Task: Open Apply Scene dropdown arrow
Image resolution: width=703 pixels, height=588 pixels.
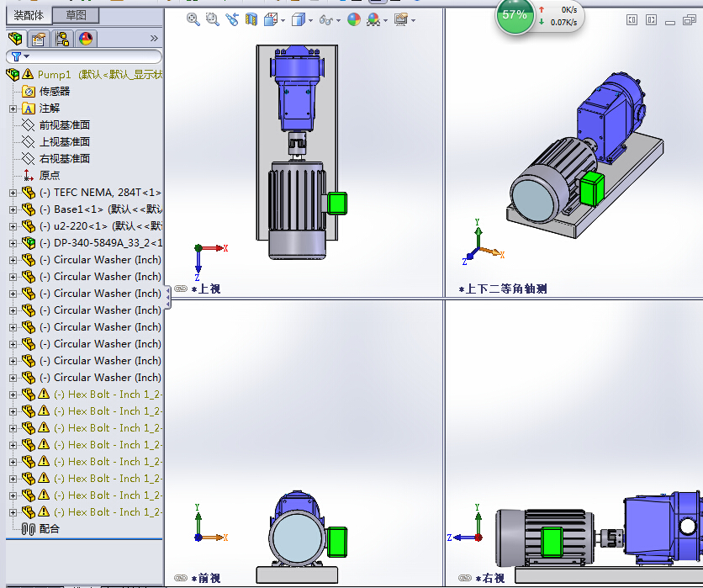Action: point(386,21)
